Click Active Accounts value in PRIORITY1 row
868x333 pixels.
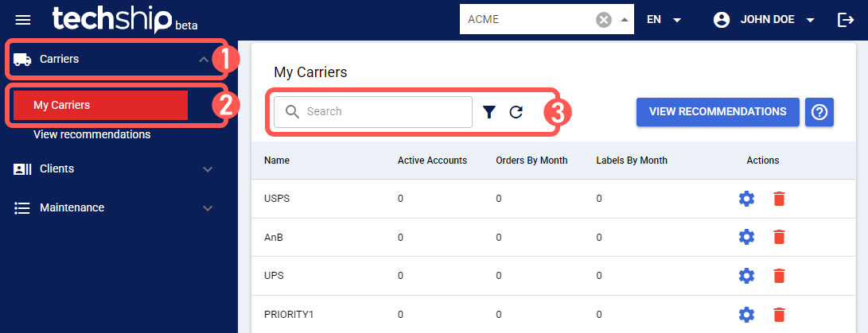click(400, 315)
